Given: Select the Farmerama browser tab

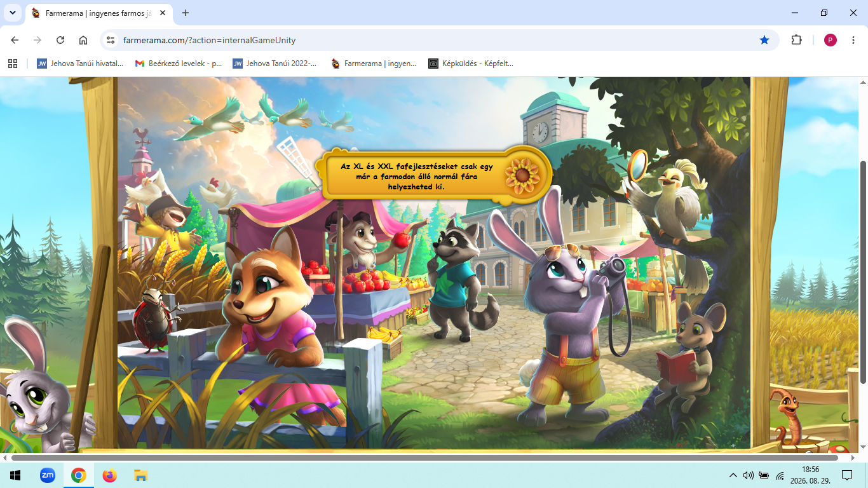Looking at the screenshot, I should (x=98, y=13).
